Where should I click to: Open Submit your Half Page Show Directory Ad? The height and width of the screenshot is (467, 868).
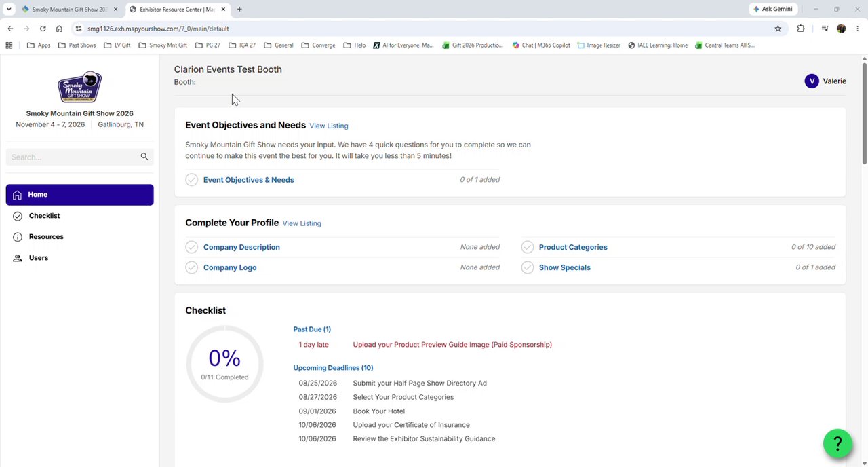tap(420, 384)
